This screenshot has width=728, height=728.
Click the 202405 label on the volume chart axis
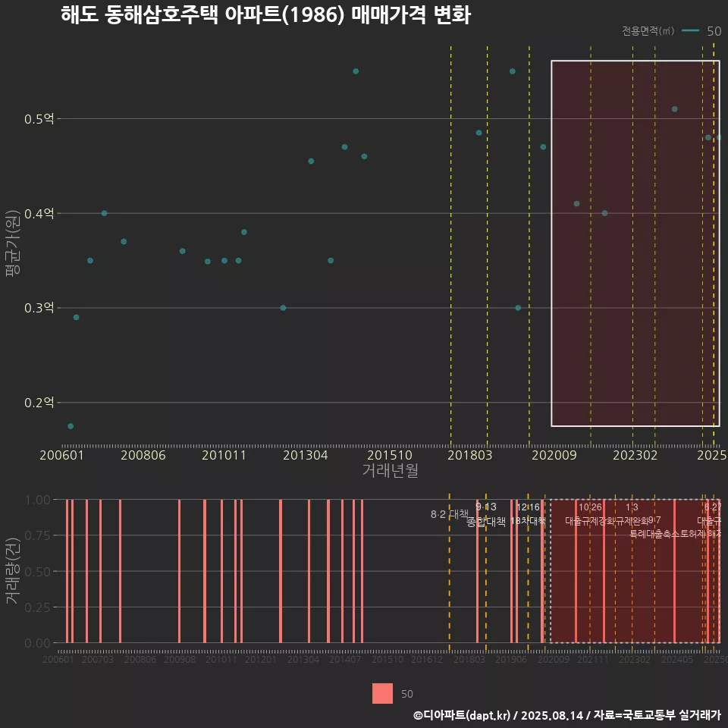(x=677, y=659)
